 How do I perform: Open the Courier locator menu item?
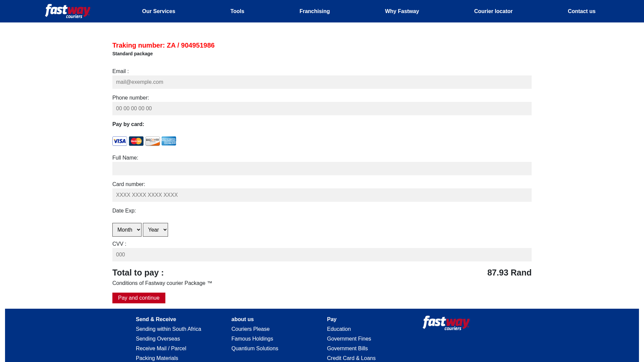coord(493,11)
